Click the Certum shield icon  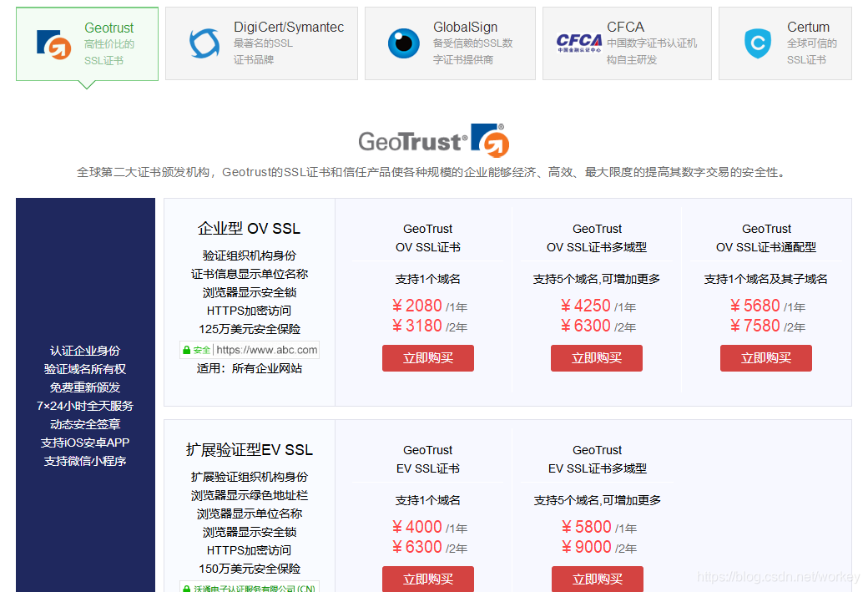758,43
